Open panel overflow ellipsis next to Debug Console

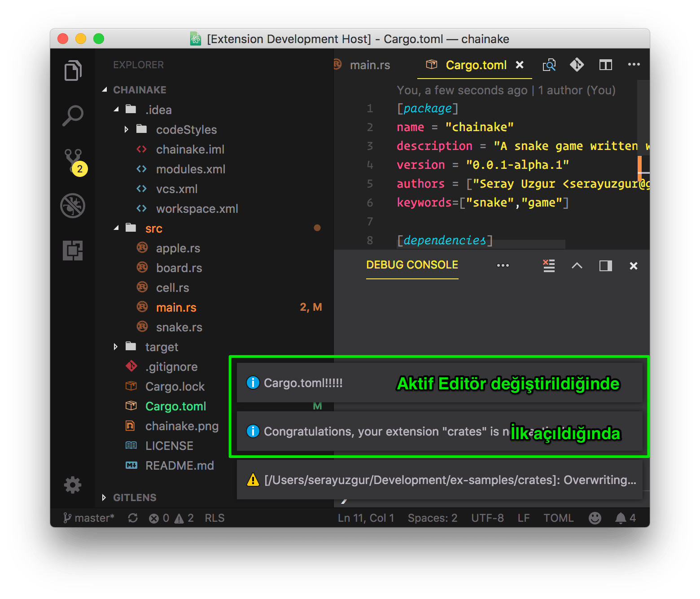[503, 265]
